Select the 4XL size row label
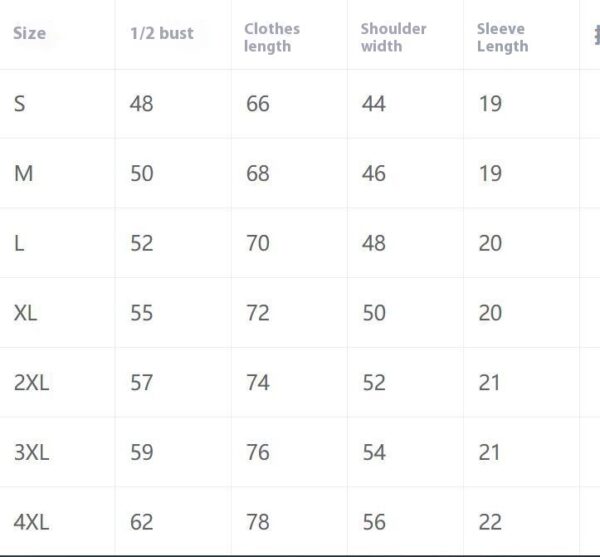Viewport: 600px width, 557px height. point(31,522)
